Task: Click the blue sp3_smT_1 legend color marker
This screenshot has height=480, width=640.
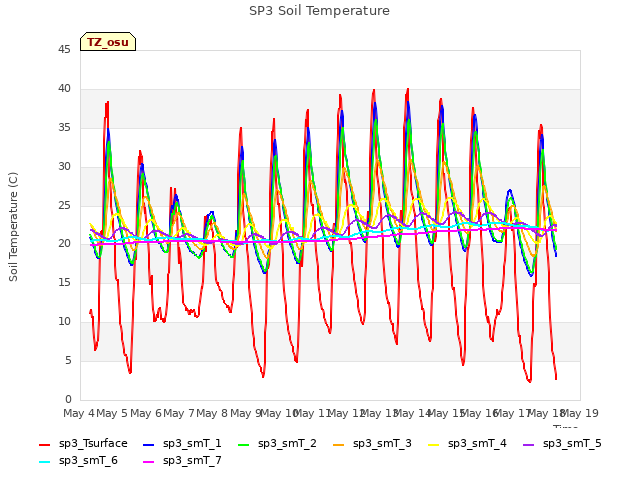Action: click(x=149, y=444)
